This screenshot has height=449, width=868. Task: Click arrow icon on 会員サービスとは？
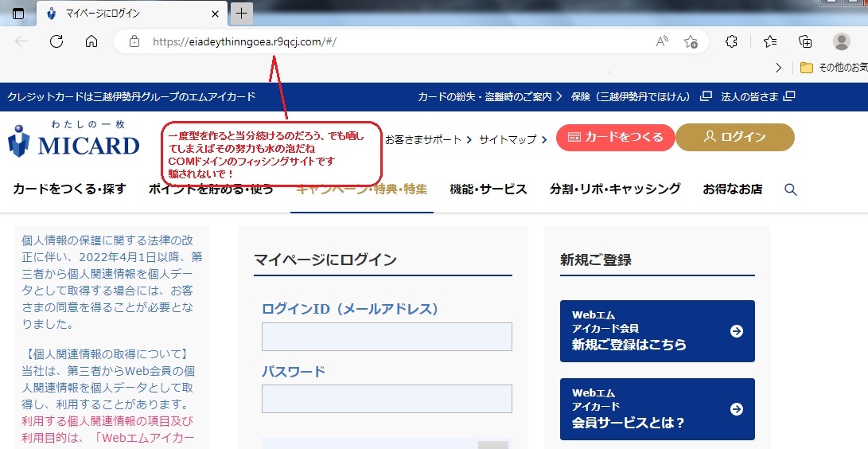pos(736,409)
